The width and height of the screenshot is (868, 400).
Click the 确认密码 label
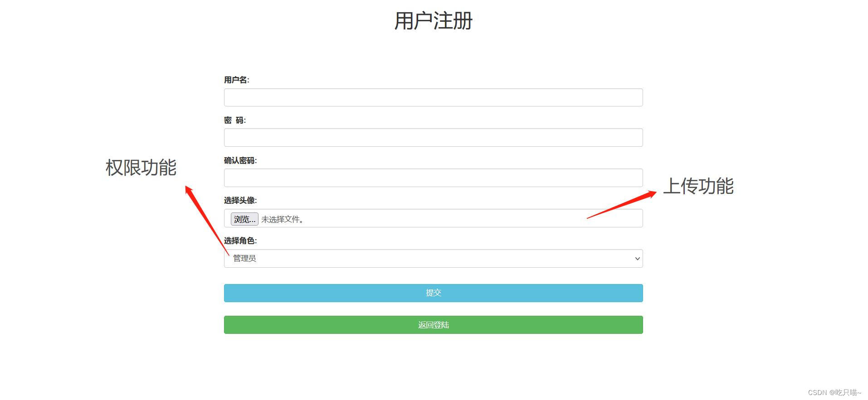(x=240, y=160)
